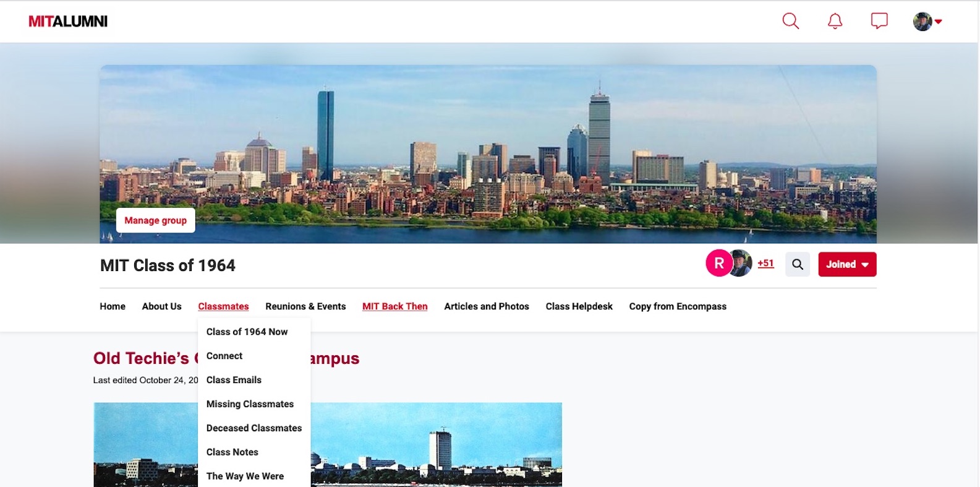Image resolution: width=980 pixels, height=487 pixels.
Task: View the +51 additional members
Action: [x=765, y=264]
